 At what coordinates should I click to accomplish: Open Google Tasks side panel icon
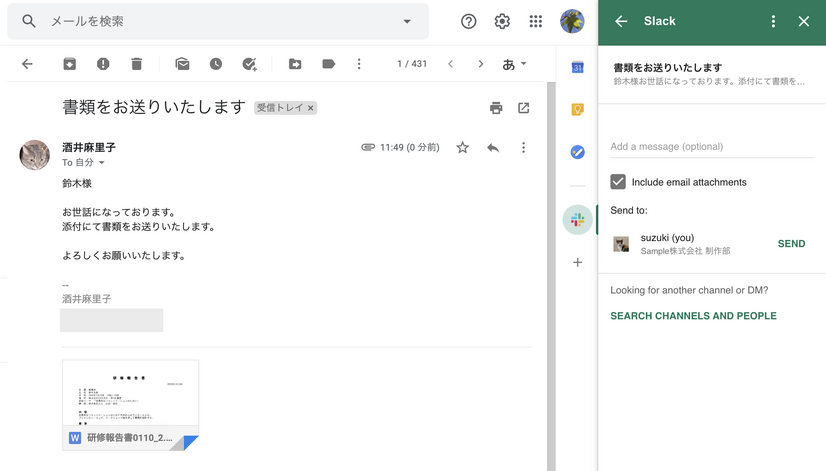577,152
